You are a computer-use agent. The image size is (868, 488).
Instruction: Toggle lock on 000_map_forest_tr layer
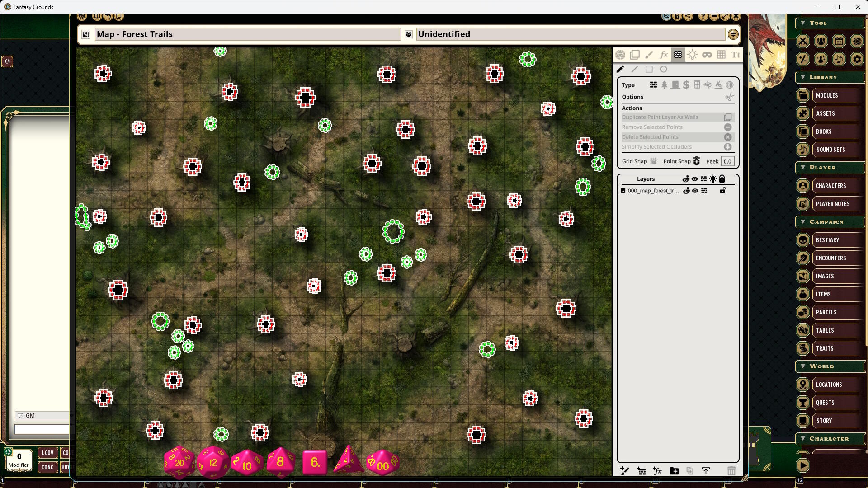click(x=722, y=191)
